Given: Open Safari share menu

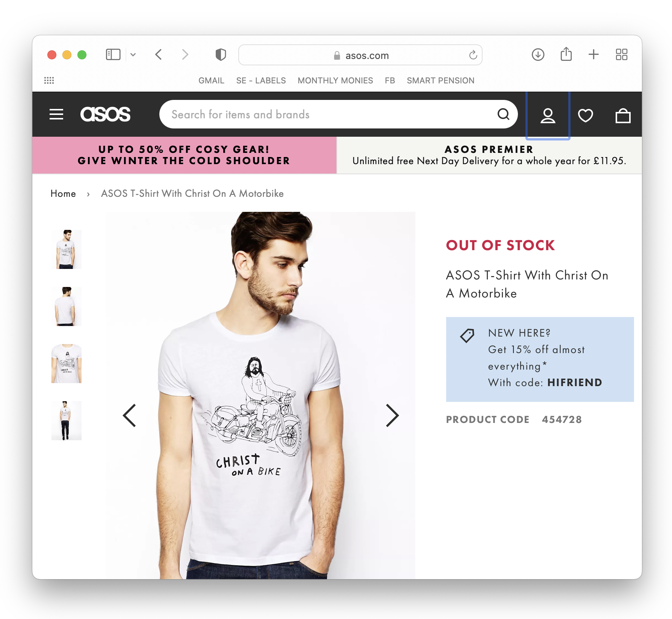Looking at the screenshot, I should [566, 54].
